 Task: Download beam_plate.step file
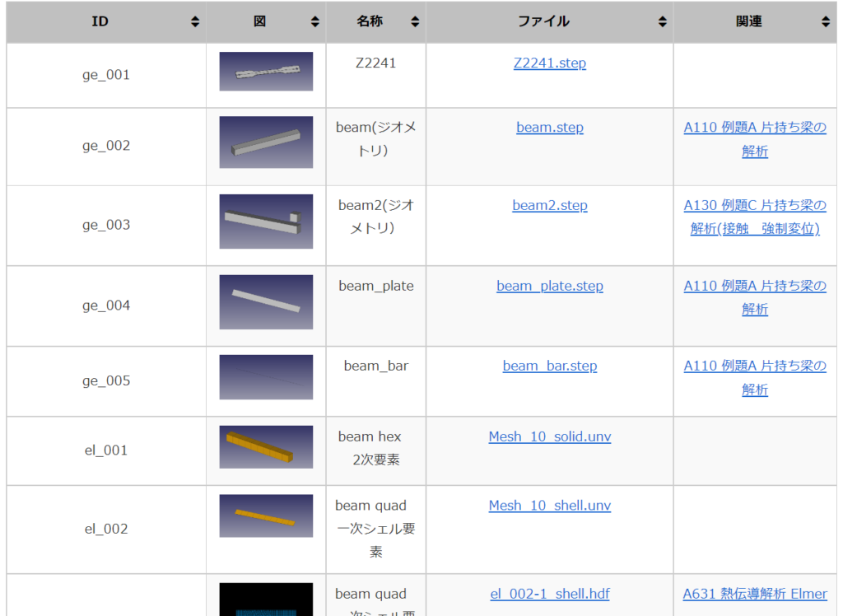coord(549,287)
